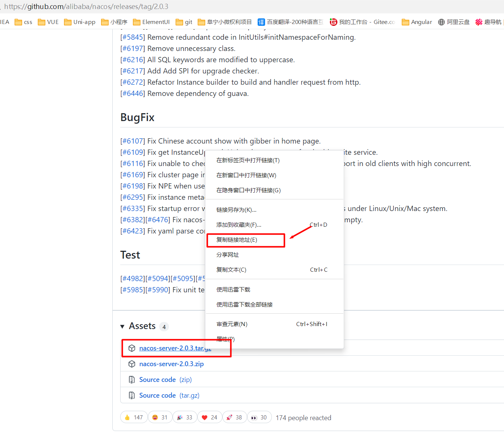The width and height of the screenshot is (504, 443).
Task: Select 复制链接地址(E) menu entry
Action: [274, 240]
